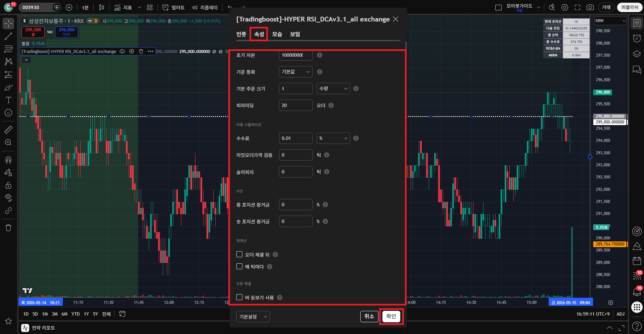Open the Measure ruler tool
Screen dimensions: 644x334
[8, 129]
